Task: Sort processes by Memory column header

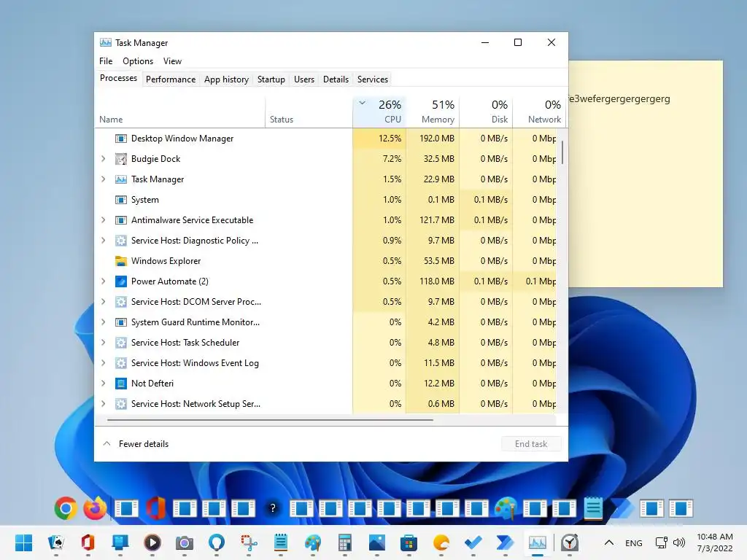Action: click(x=433, y=112)
